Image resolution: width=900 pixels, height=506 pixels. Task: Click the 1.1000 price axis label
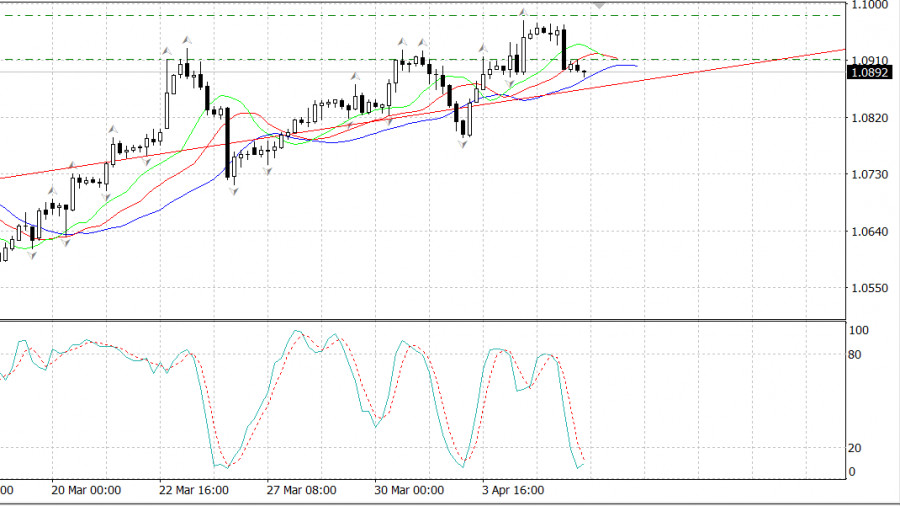click(x=869, y=5)
